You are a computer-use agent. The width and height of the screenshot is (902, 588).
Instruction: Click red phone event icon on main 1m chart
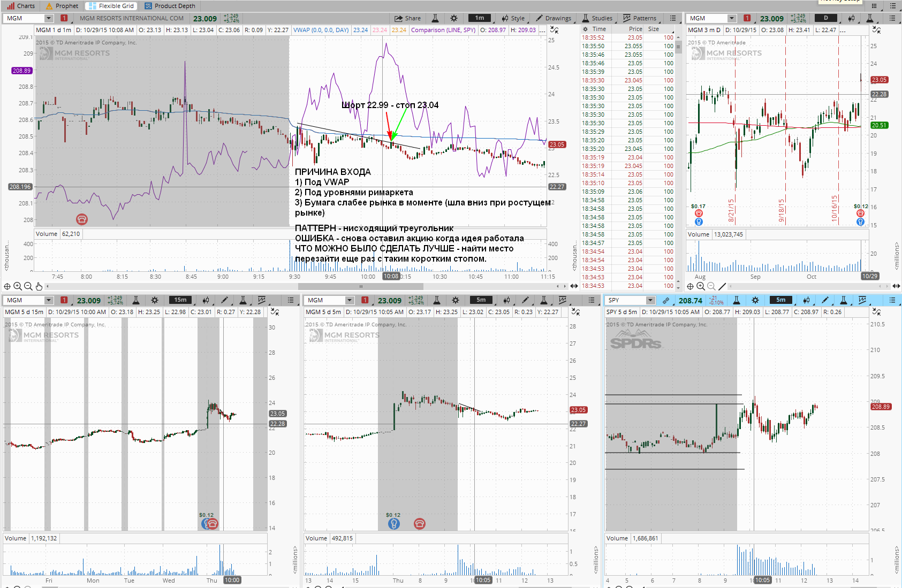[81, 219]
